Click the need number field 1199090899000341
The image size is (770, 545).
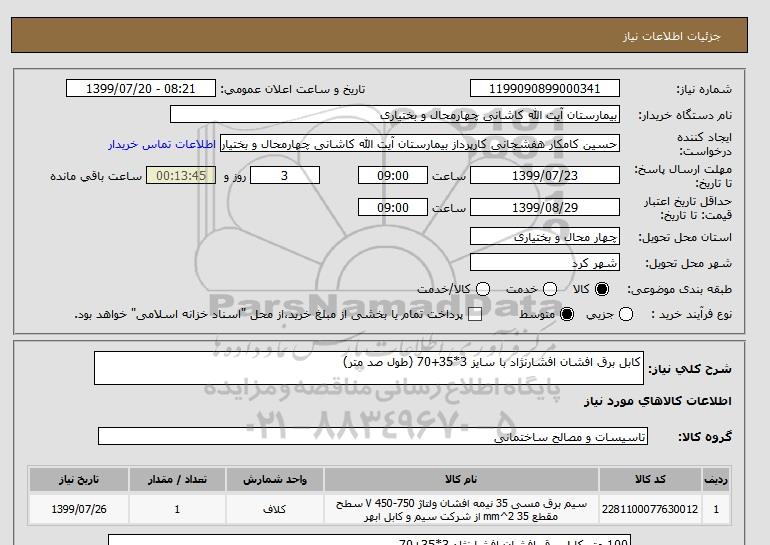tap(545, 88)
